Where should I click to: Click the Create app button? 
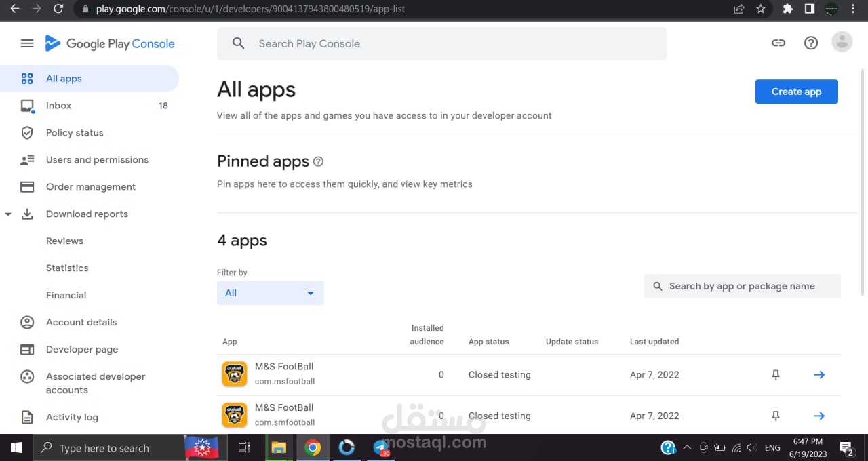pos(796,92)
